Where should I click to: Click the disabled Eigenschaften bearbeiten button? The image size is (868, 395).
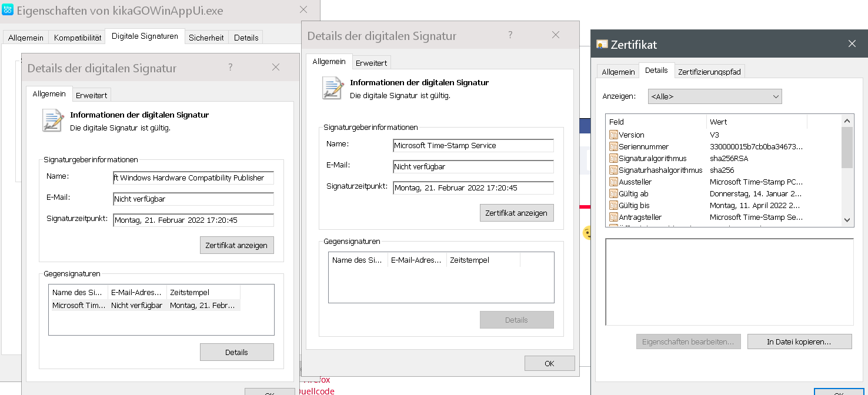click(688, 342)
